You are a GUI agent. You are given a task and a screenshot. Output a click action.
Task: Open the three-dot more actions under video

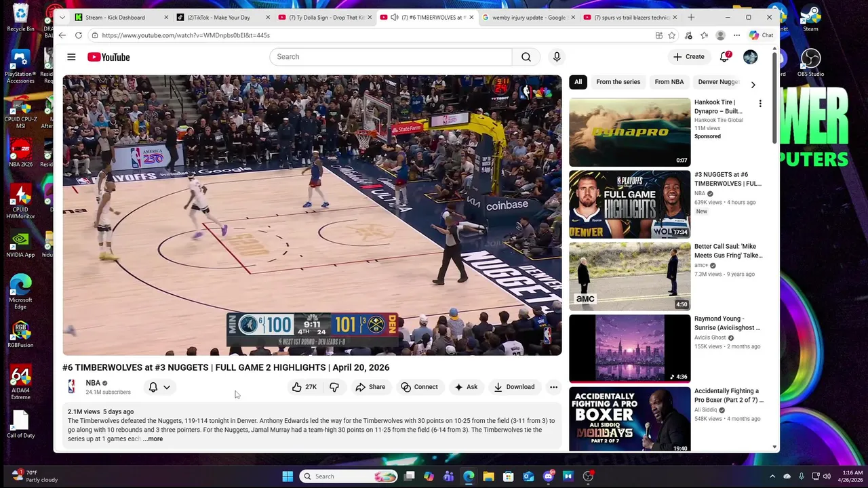[x=553, y=387]
